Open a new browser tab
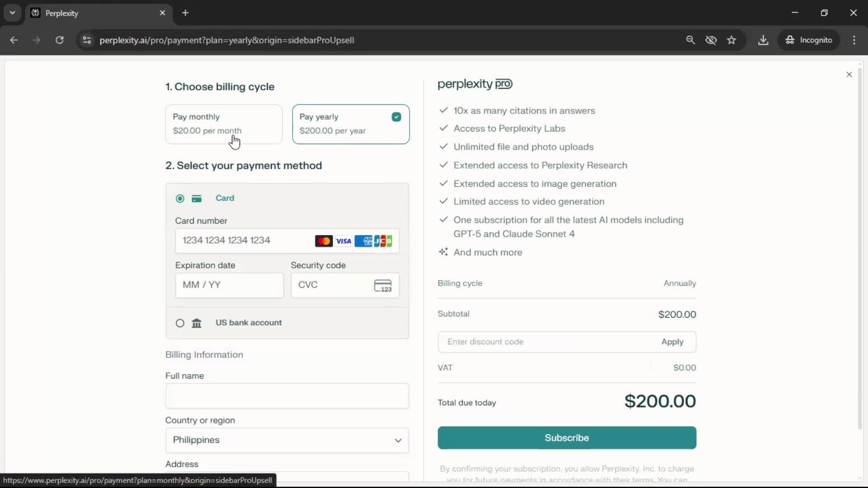Screen dimensions: 868x488 [185, 13]
